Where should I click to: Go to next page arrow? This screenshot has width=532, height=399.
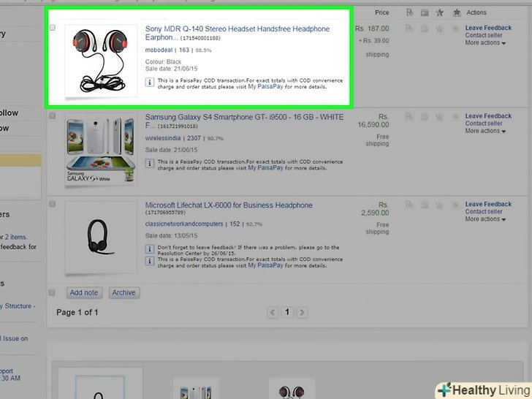302,312
